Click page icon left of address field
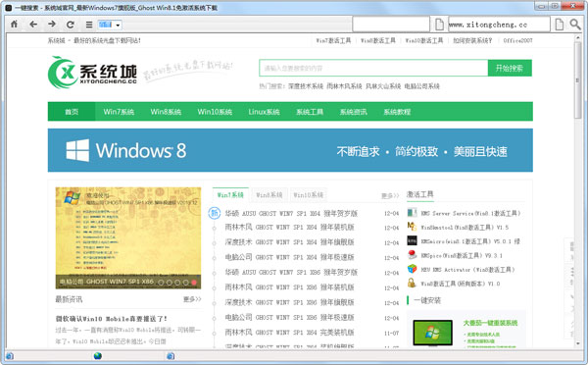588x365 pixels. (439, 25)
